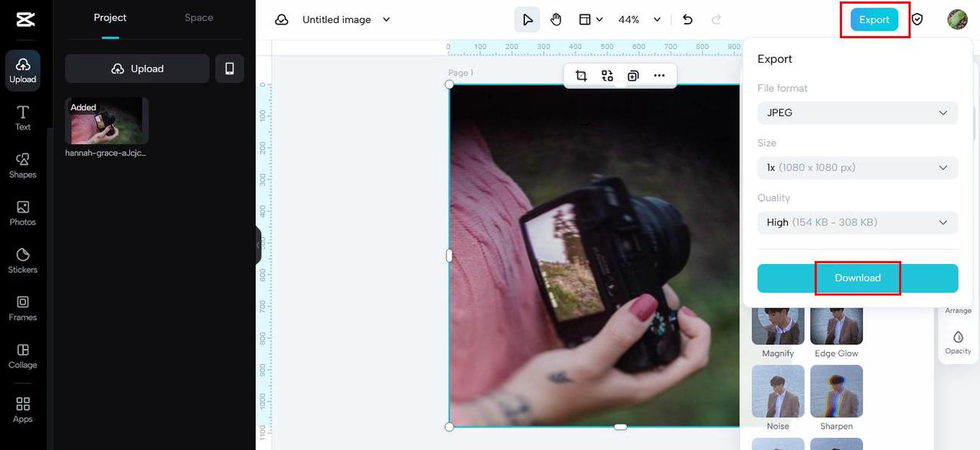Apply the Noise effect
Image resolution: width=980 pixels, height=450 pixels.
[x=778, y=398]
